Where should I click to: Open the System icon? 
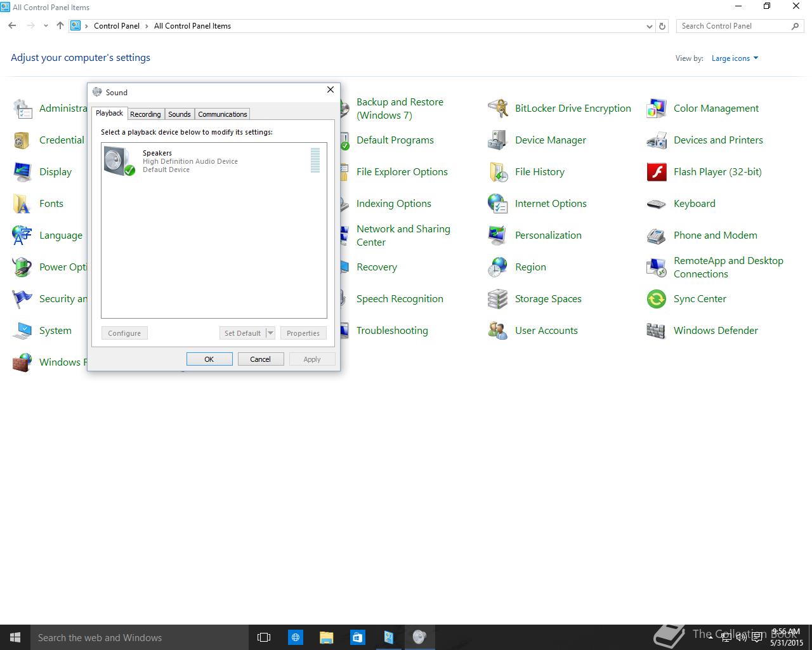coord(22,331)
